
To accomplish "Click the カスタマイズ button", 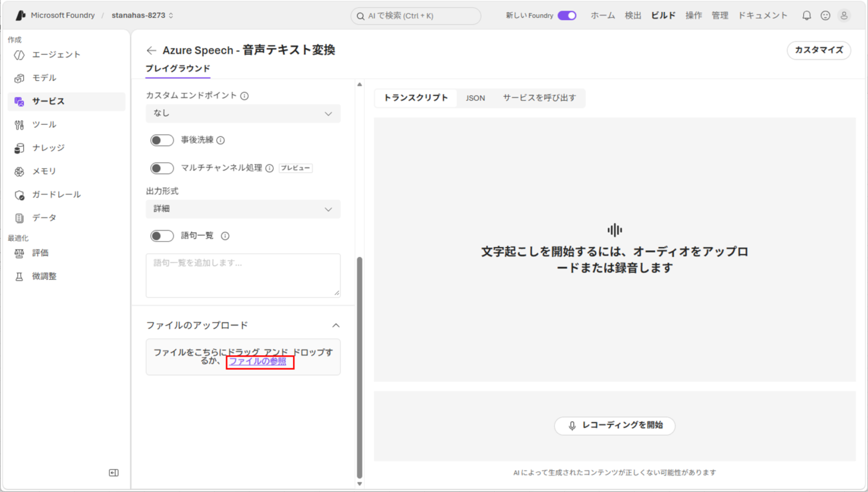I will click(819, 50).
